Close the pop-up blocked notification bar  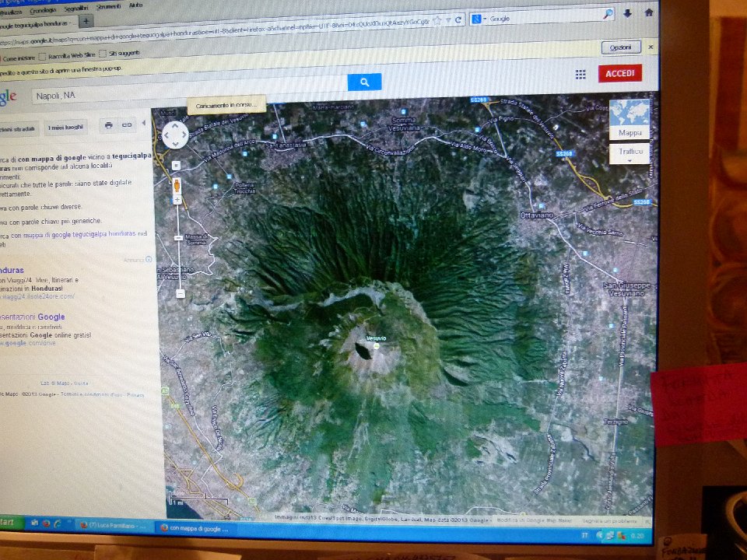pyautogui.click(x=651, y=47)
